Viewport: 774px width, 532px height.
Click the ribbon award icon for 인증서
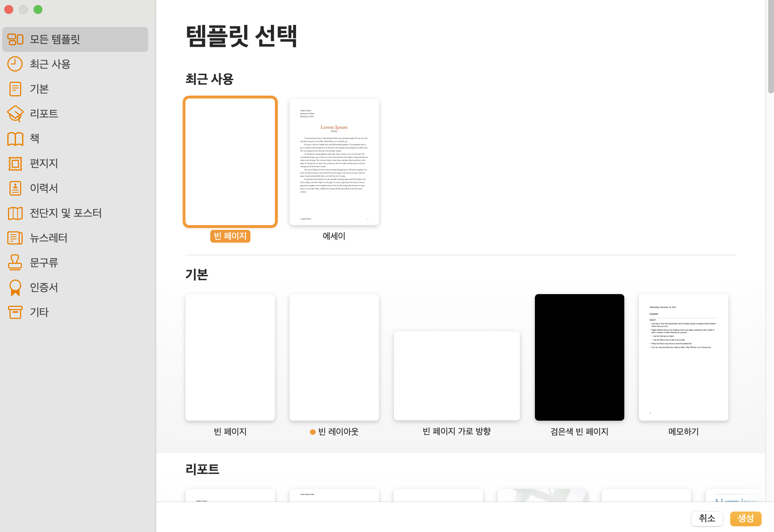(x=15, y=288)
